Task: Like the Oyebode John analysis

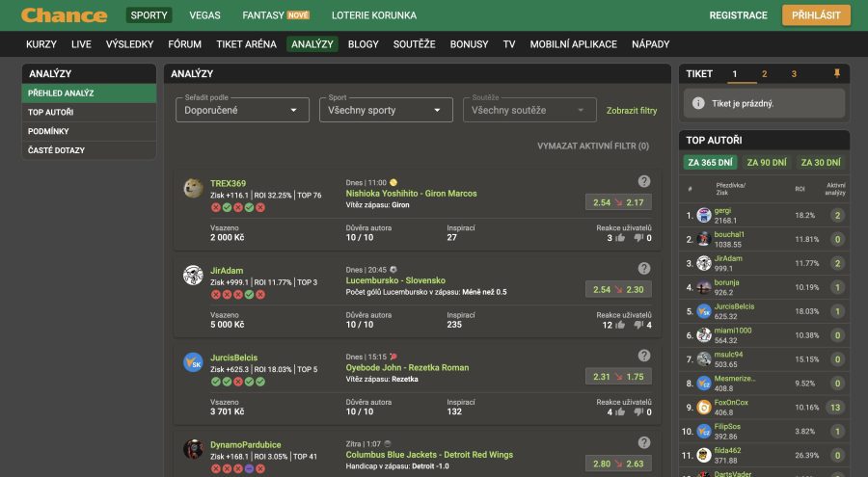Action: pos(619,411)
